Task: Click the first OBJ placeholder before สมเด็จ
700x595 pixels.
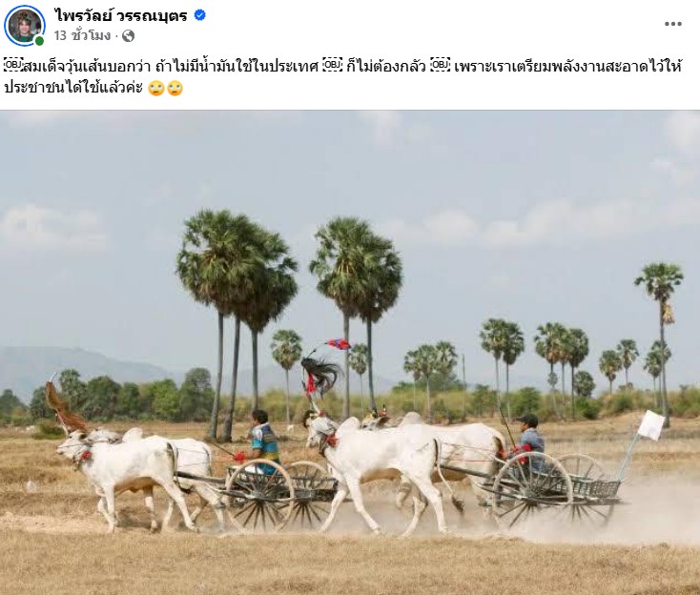Action: (x=13, y=66)
